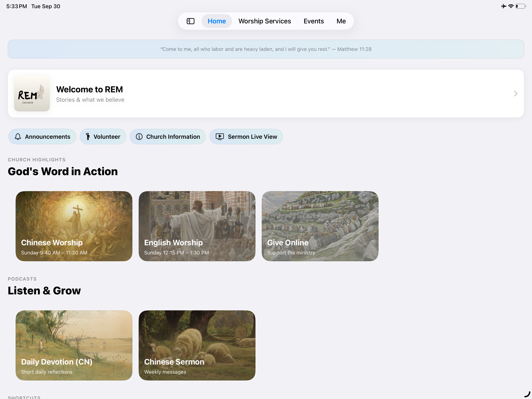
Task: Tap the Listen & Grow heading
Action: (x=44, y=291)
